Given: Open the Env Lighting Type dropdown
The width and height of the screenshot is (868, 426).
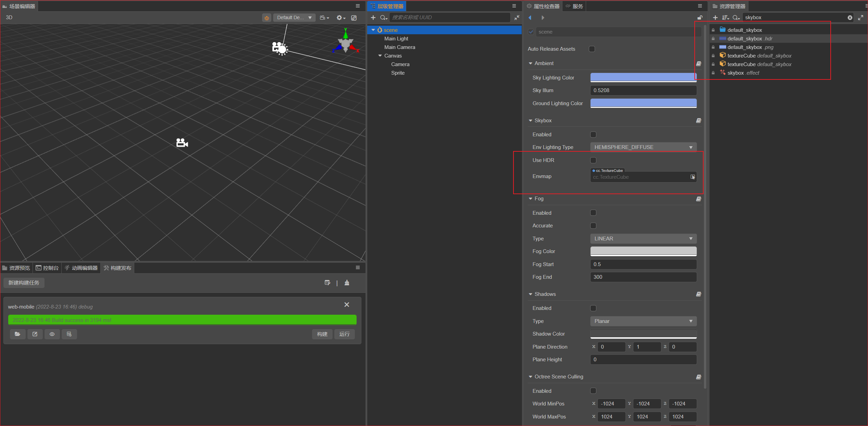Looking at the screenshot, I should pos(643,147).
